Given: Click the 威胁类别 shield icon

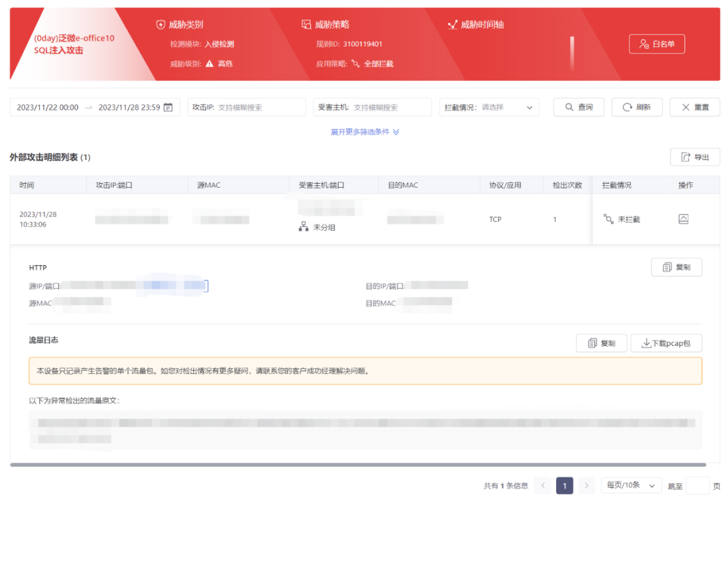Looking at the screenshot, I should [x=160, y=25].
